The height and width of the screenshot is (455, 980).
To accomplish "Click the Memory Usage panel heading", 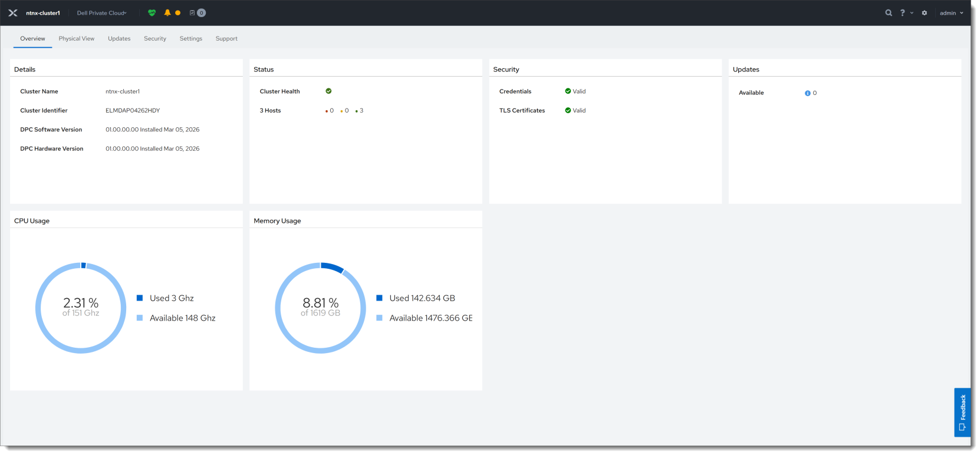I will (x=277, y=221).
